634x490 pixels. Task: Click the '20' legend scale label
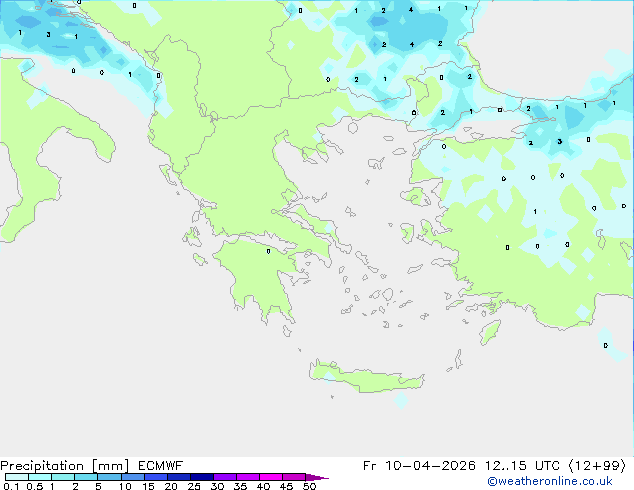171,486
